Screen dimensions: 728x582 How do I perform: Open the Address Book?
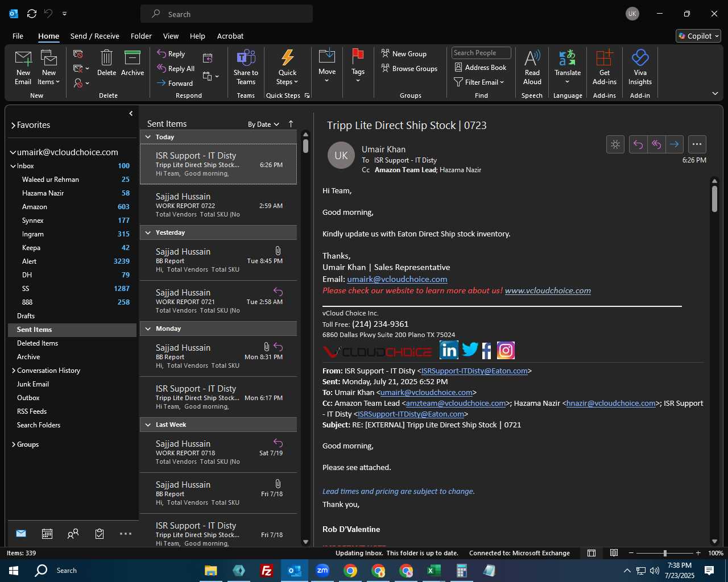click(481, 68)
